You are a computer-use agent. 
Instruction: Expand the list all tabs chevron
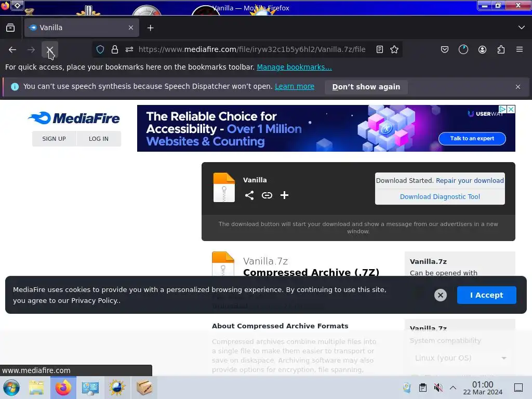522,28
